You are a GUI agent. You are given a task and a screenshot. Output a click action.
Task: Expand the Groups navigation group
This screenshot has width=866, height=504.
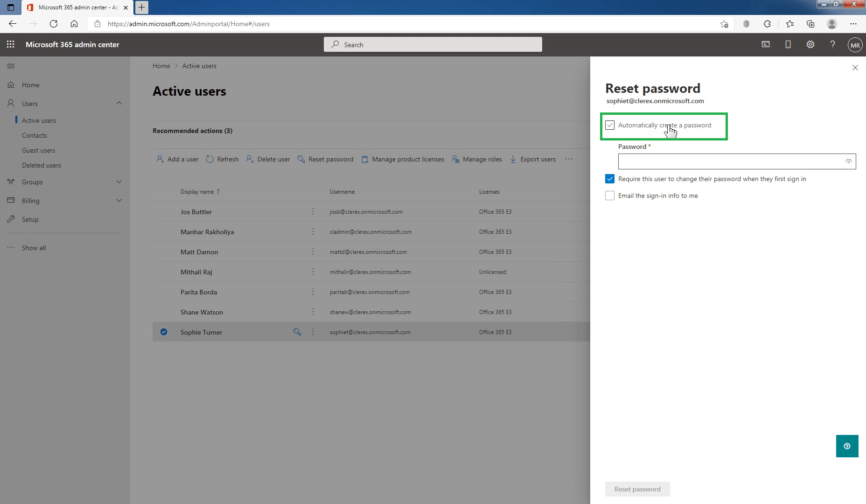[x=119, y=182]
